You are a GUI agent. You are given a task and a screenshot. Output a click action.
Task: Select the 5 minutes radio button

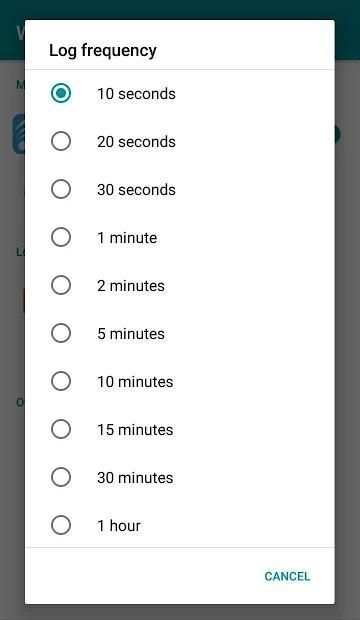tap(61, 333)
